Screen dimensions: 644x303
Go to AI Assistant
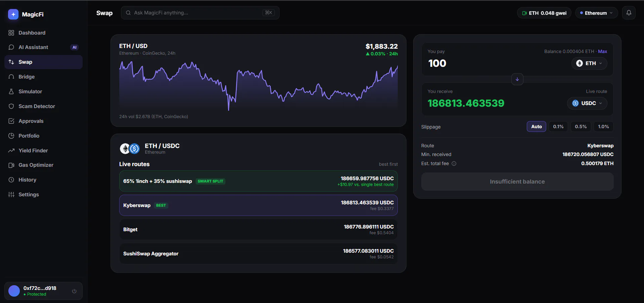(x=43, y=47)
